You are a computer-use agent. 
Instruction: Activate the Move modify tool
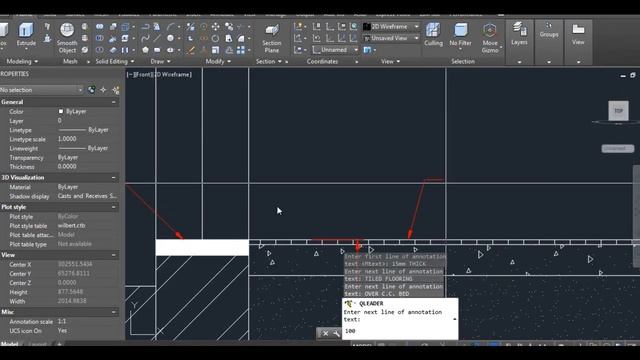tap(216, 27)
